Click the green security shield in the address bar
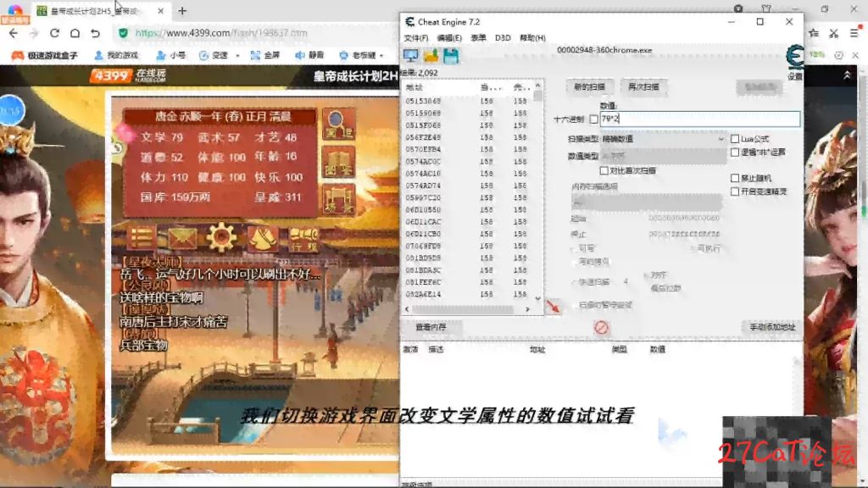868x488 pixels. coord(124,33)
